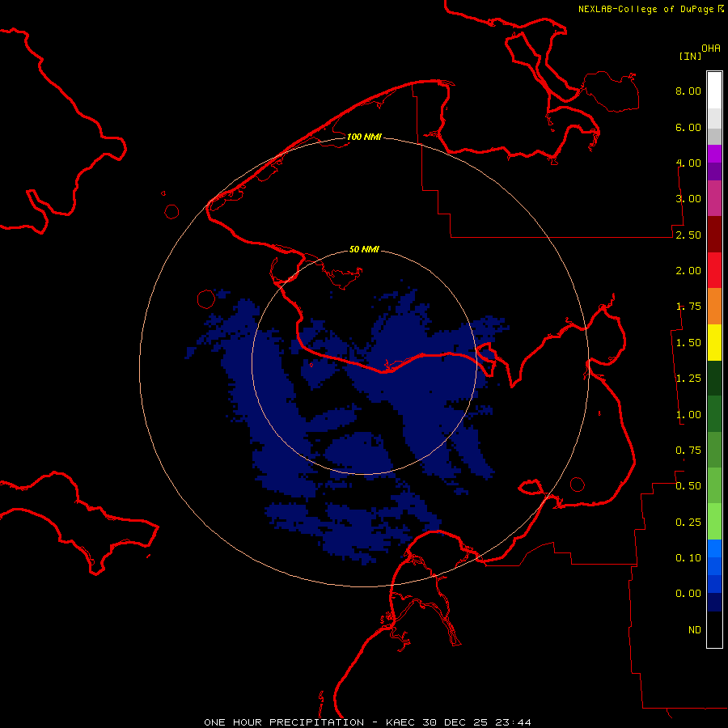The image size is (728, 728).
Task: Select the 1.00 legend value
Action: (688, 415)
